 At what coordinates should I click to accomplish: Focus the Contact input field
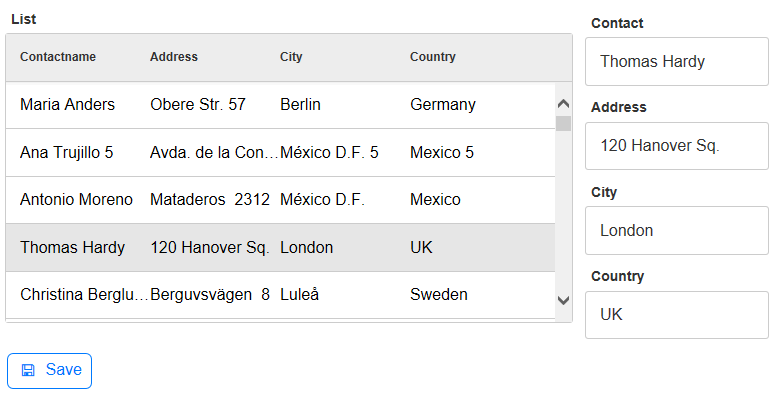677,62
